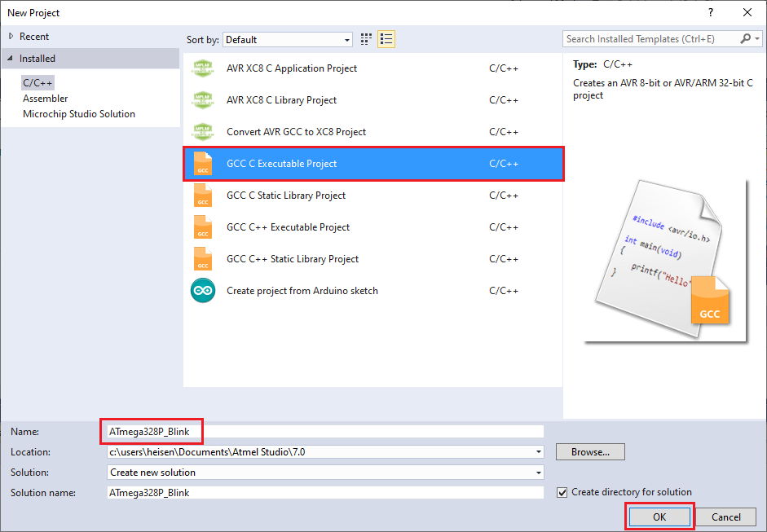Select 'Create project from Arduino sketch'

tap(372, 291)
